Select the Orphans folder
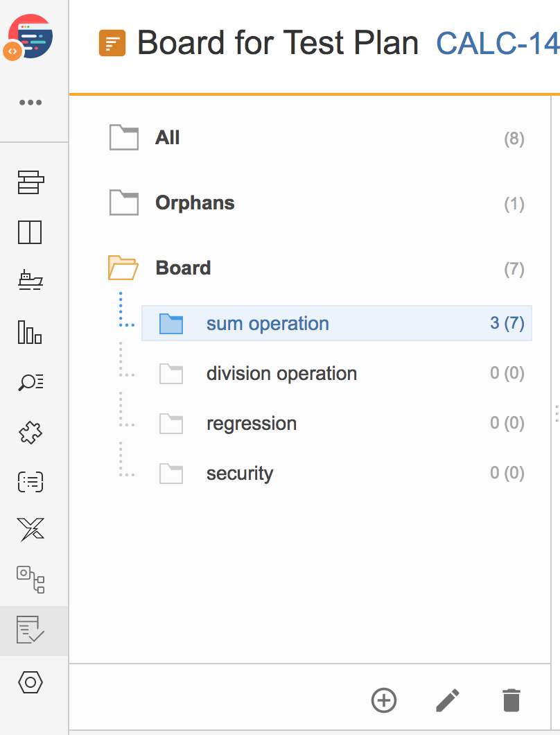 pos(316,203)
